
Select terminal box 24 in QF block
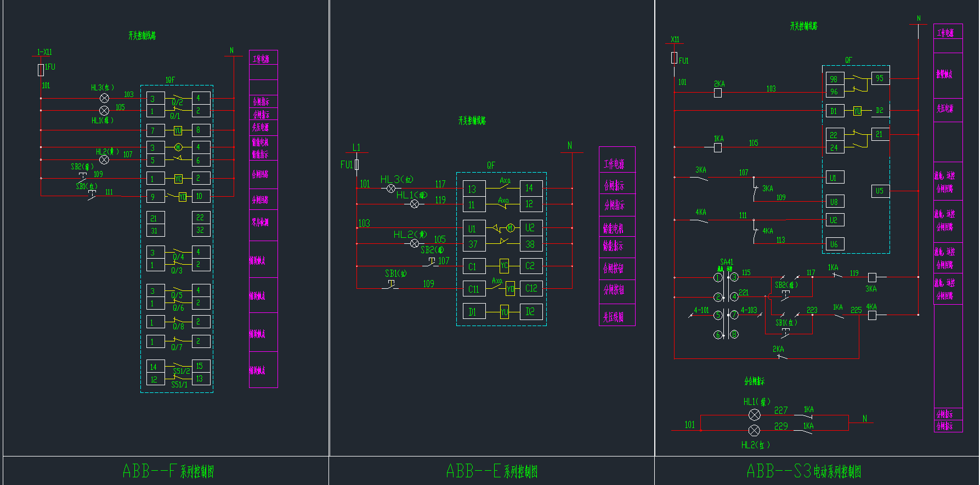click(x=835, y=147)
